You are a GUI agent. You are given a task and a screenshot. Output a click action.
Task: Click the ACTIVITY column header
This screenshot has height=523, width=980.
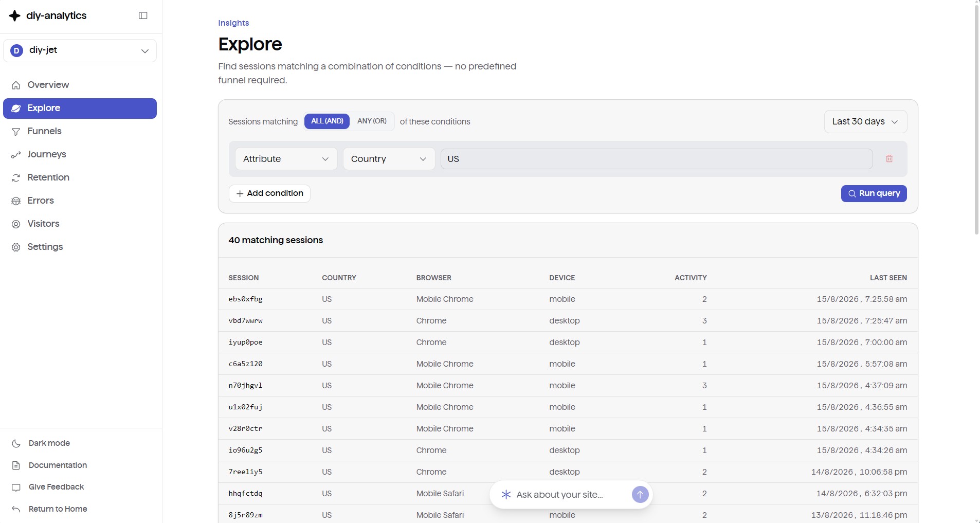(x=691, y=278)
